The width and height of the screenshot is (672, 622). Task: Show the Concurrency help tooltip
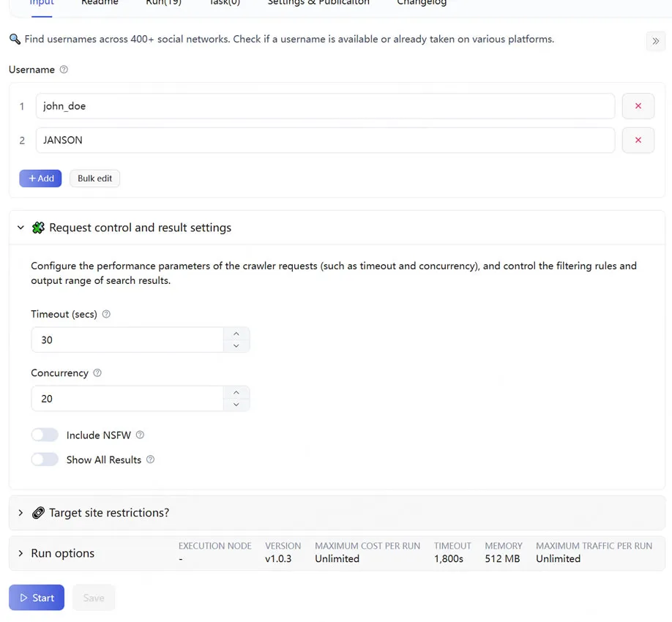97,373
